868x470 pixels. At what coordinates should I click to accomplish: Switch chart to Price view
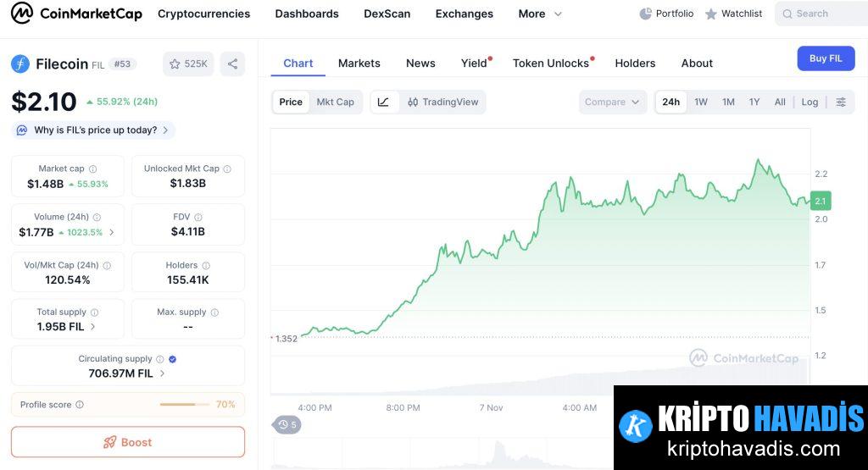291,102
